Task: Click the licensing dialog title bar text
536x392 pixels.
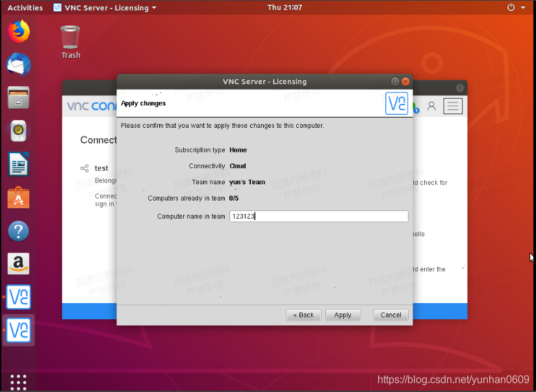Action: tap(264, 82)
